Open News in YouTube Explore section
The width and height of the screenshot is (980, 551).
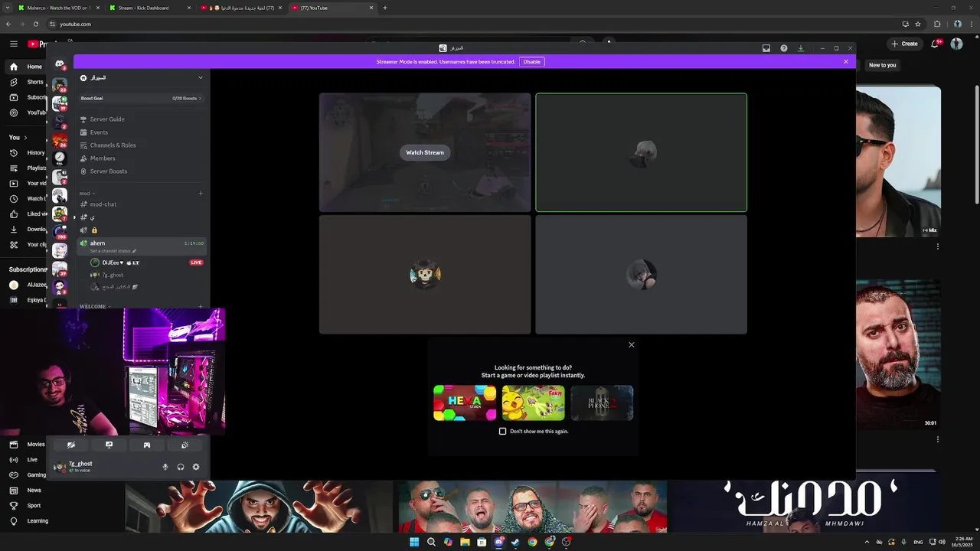pos(25,491)
